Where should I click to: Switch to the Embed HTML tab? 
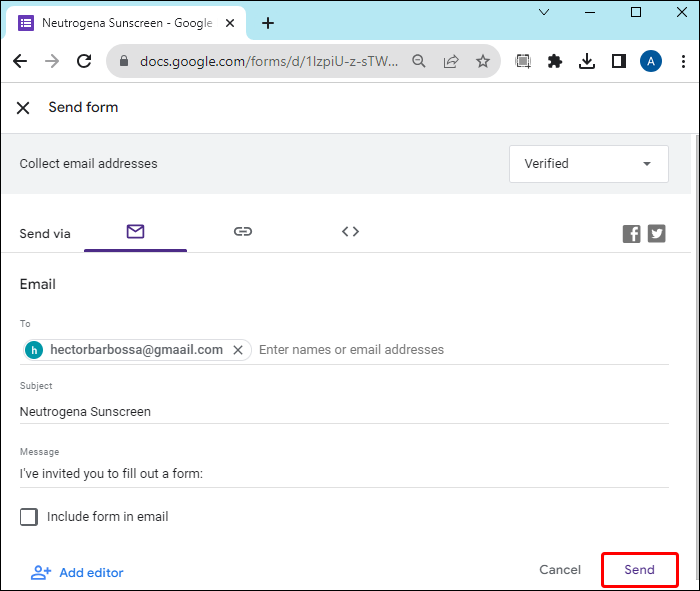click(x=350, y=232)
